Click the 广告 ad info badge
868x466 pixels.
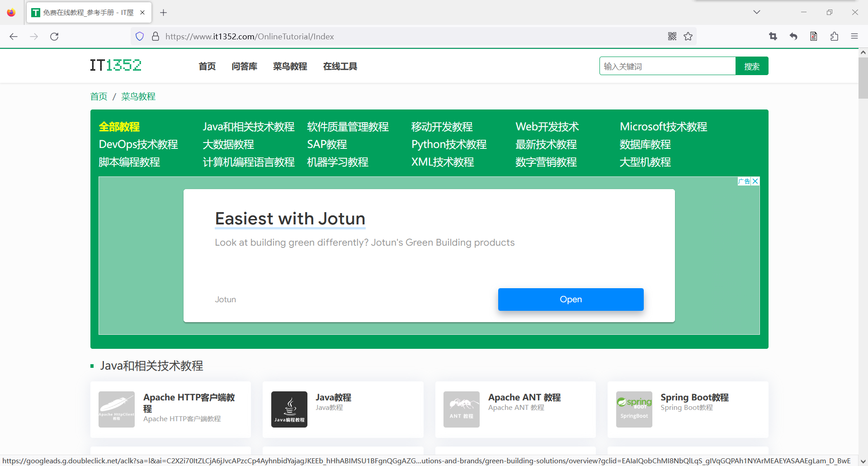[744, 181]
